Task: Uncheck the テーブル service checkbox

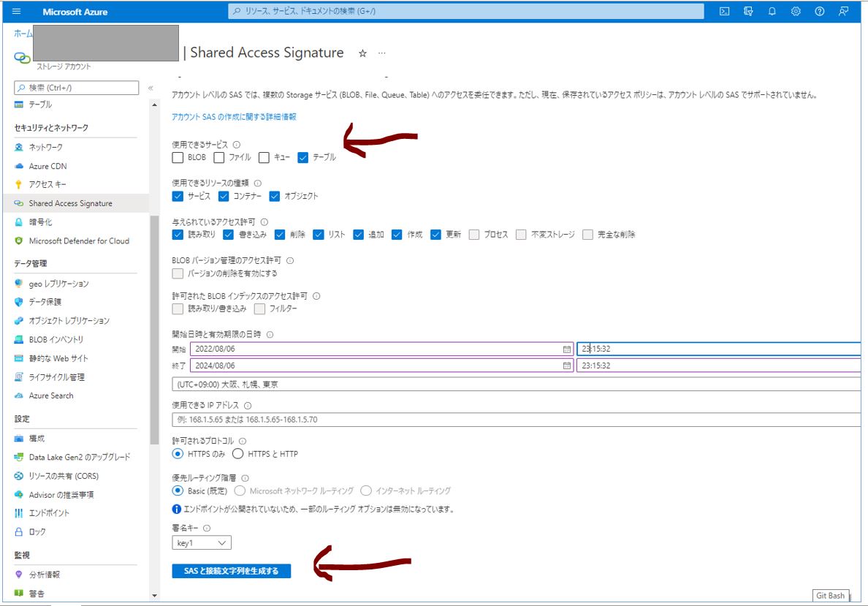Action: 303,157
